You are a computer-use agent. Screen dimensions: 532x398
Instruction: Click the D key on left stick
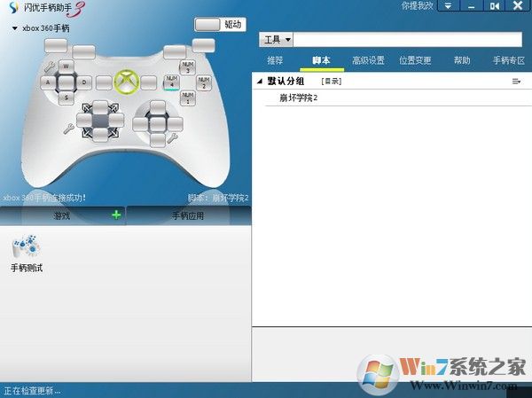(x=84, y=82)
